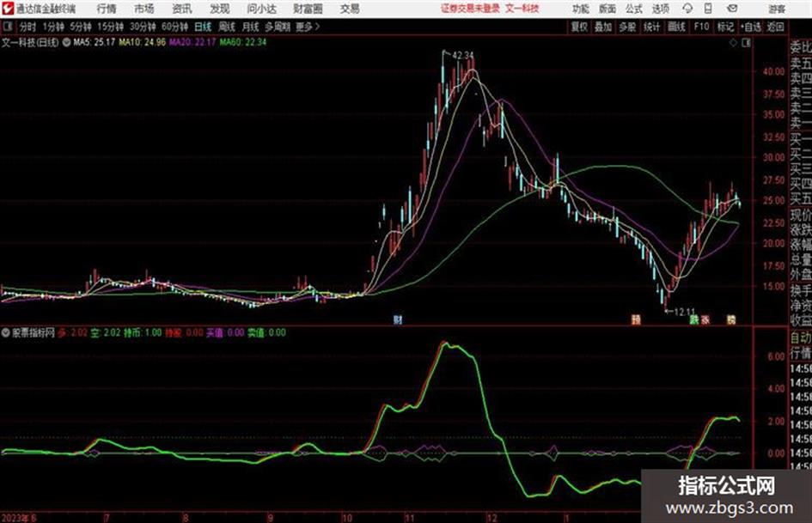Click the MA10: 24.96 label
Screen dimensions: 812x523
(142, 42)
